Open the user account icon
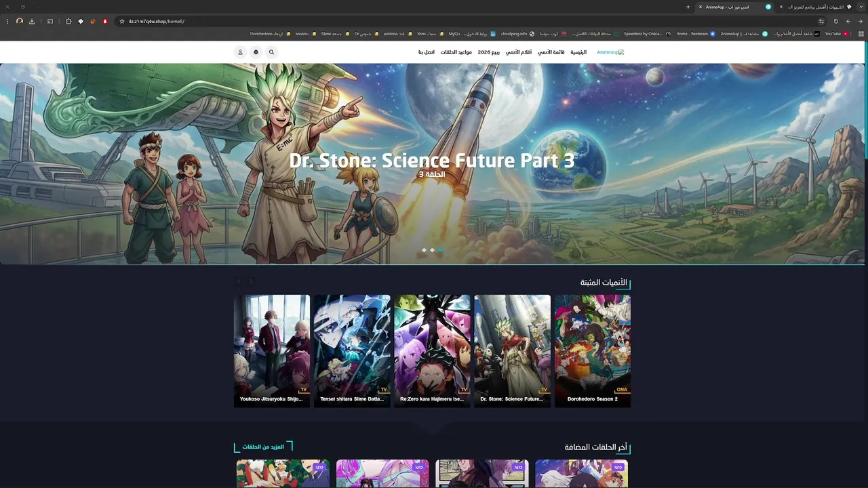 point(240,52)
